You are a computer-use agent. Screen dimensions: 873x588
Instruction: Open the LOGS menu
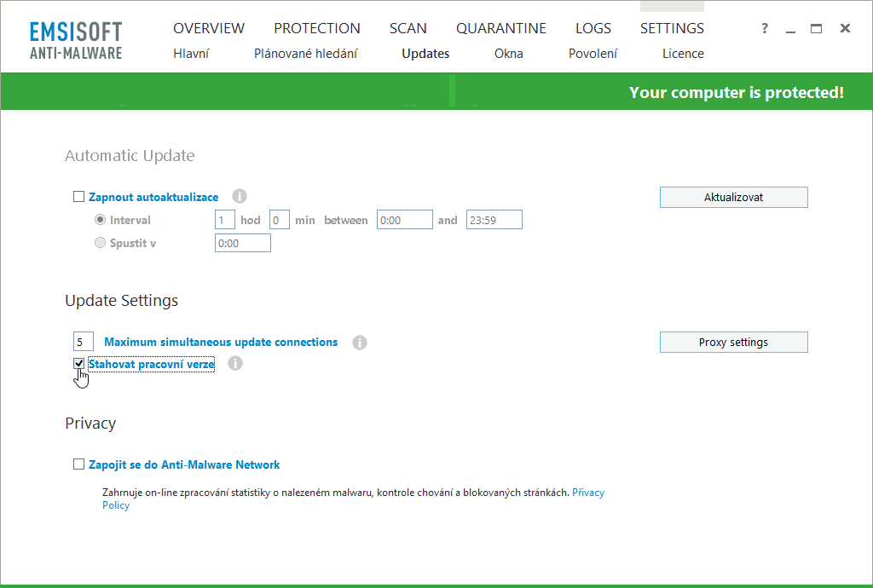593,28
